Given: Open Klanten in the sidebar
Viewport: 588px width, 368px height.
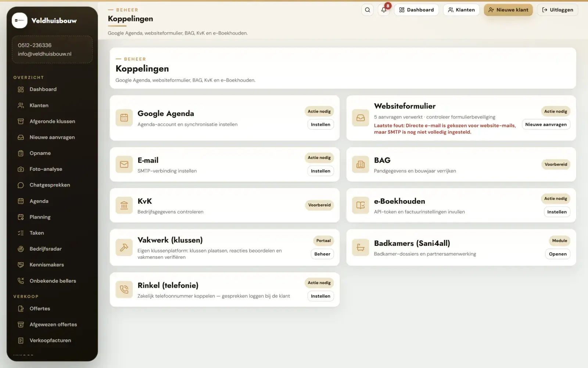Looking at the screenshot, I should pyautogui.click(x=52, y=106).
